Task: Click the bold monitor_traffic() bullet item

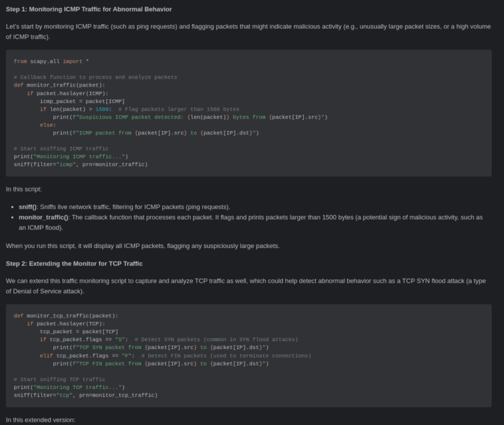Action: coord(43,217)
